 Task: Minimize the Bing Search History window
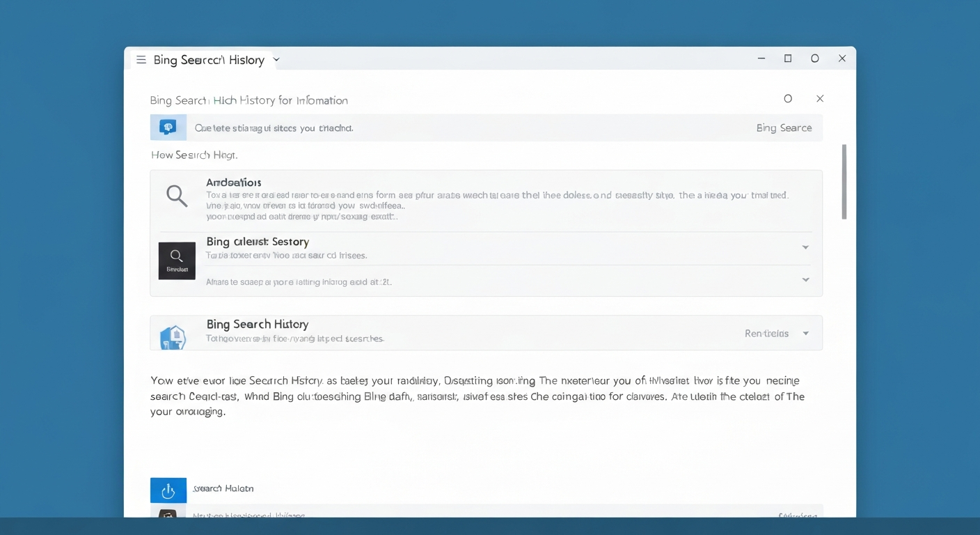(761, 59)
